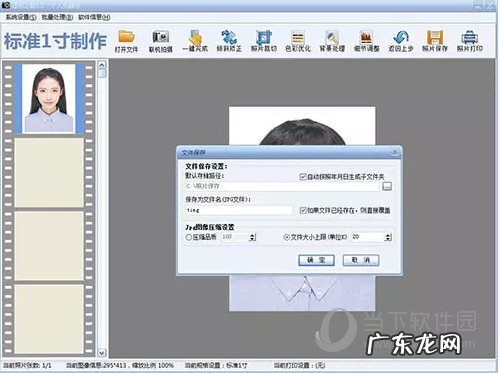This screenshot has width=500, height=373.
Task: Select the 文件大小上限 file size limit radio button
Action: pos(286,237)
